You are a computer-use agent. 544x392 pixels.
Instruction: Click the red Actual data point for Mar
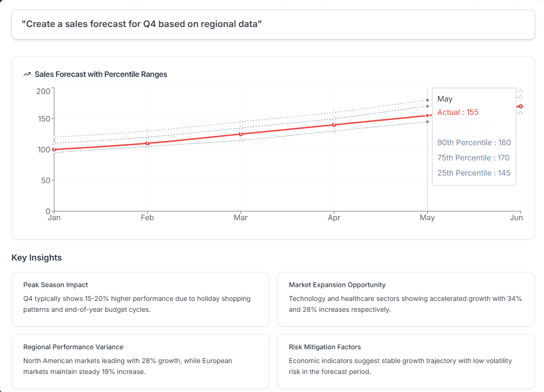coord(241,134)
